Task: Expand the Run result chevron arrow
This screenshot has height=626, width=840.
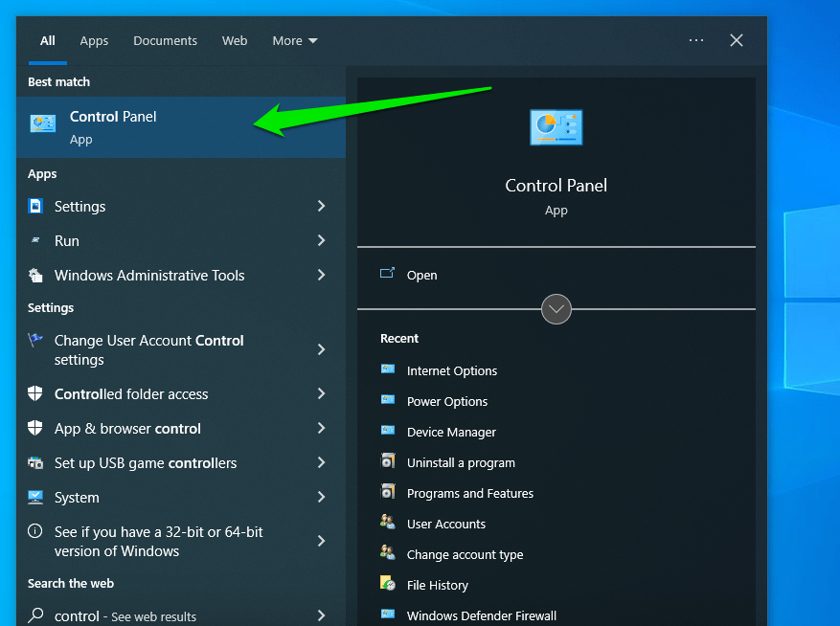Action: click(321, 241)
